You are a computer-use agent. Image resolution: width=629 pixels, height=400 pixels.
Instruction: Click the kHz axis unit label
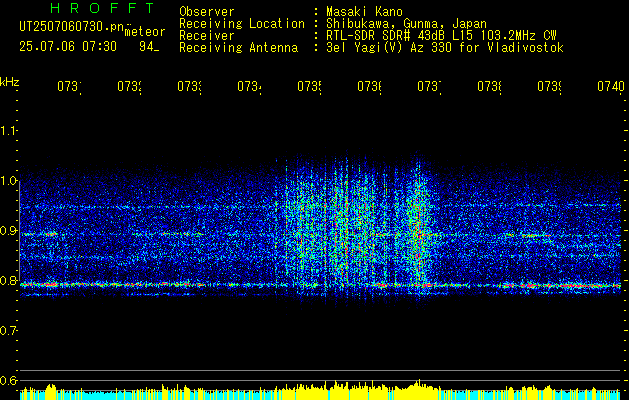tap(10, 82)
